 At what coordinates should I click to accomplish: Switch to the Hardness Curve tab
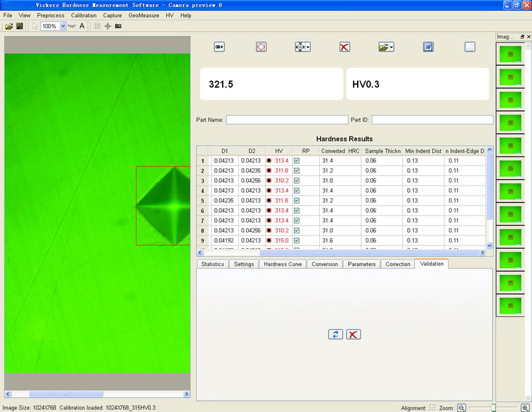[283, 264]
